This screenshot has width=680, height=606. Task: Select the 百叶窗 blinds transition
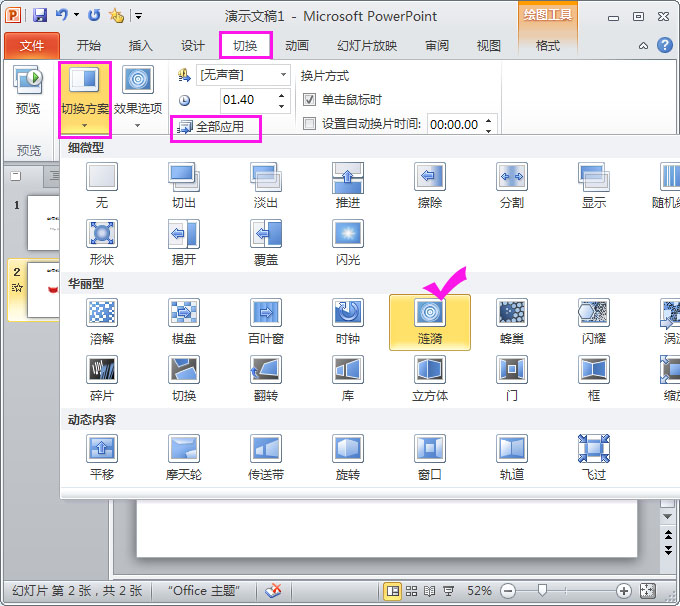click(265, 321)
